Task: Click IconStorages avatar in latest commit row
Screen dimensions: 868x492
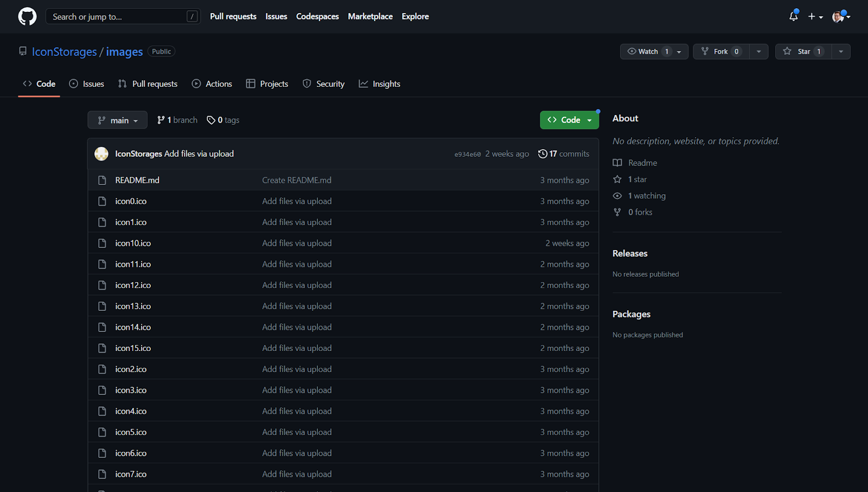Action: tap(101, 154)
